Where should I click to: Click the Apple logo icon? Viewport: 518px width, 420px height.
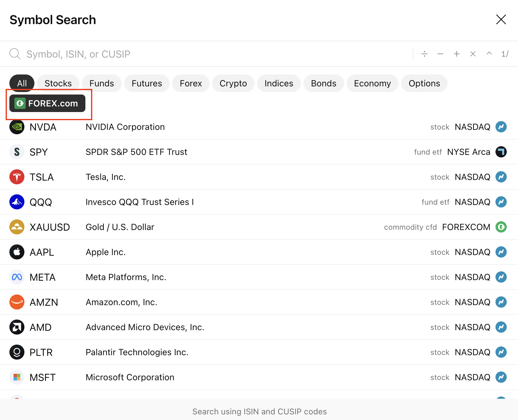[17, 252]
